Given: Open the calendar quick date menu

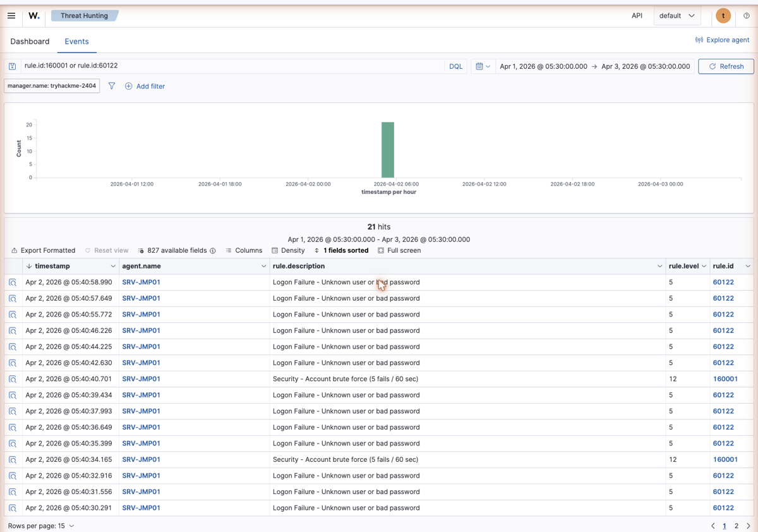Looking at the screenshot, I should coord(483,66).
